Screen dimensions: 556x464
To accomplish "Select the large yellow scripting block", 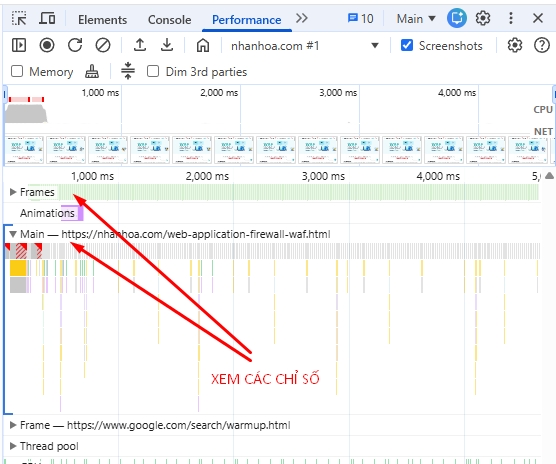I will point(18,268).
